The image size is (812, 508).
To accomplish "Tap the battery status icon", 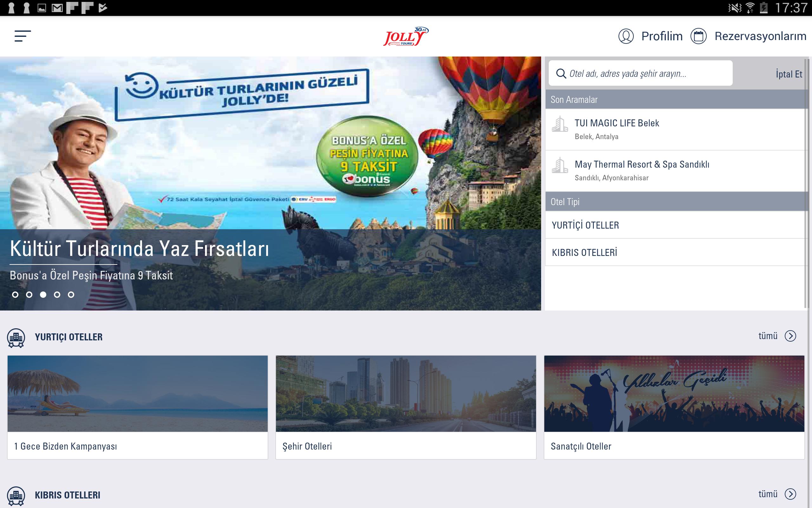I will 764,8.
